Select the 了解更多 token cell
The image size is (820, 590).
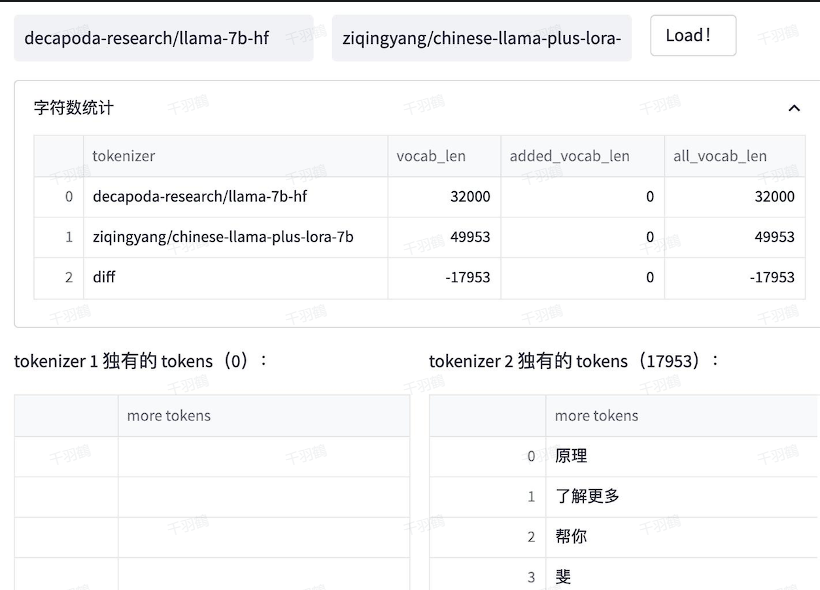pyautogui.click(x=681, y=496)
